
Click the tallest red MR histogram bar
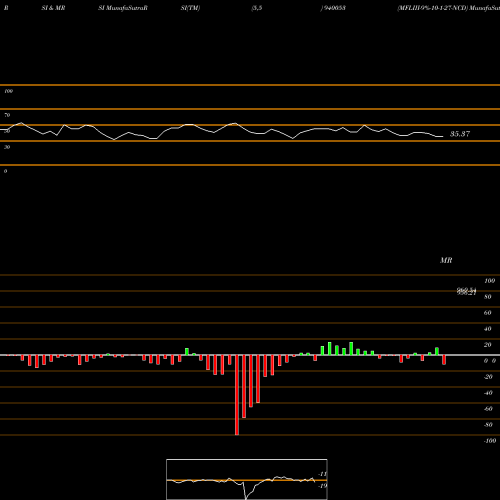click(237, 395)
